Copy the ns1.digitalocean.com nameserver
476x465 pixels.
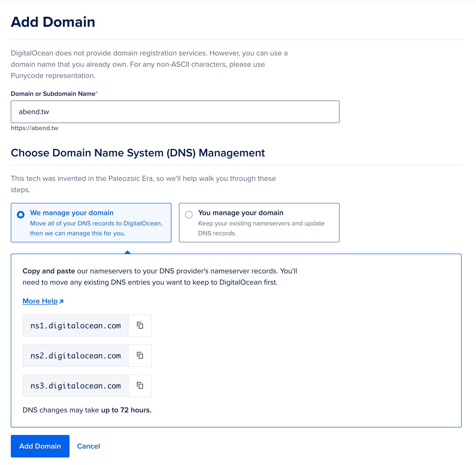[x=140, y=325]
